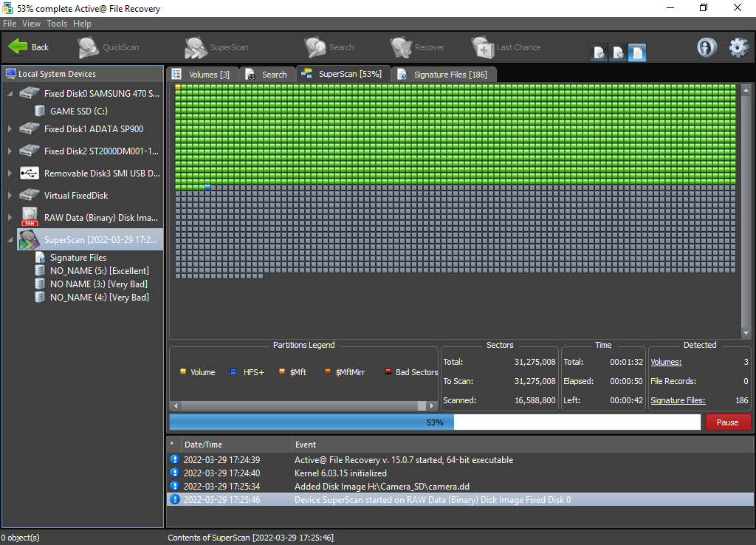Screen dimensions: 756x545
Task: Select Removable Disk3 SMI USB device
Action: pos(89,173)
